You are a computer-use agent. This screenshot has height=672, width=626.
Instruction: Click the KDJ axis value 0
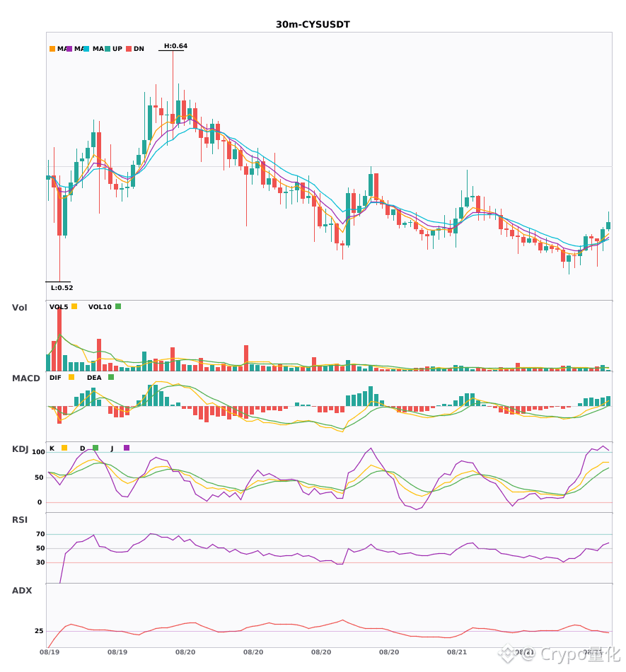pyautogui.click(x=40, y=502)
